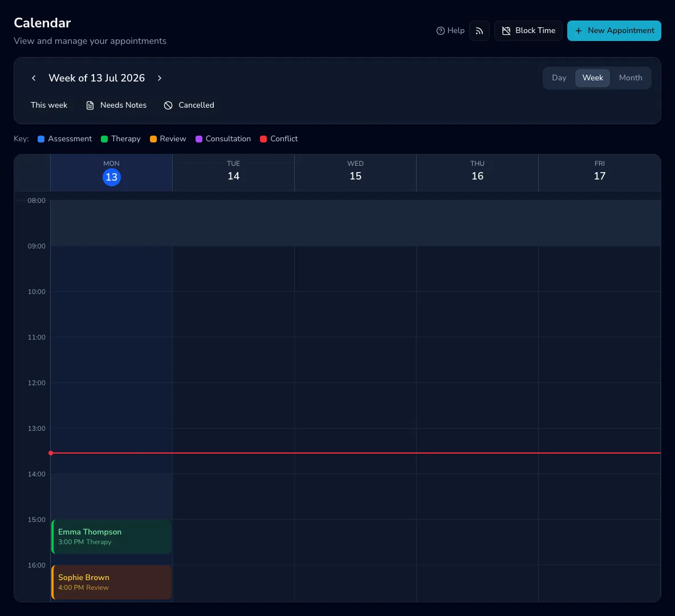Click the Help question mark icon
Viewport: 675px width, 616px height.
[x=440, y=31]
